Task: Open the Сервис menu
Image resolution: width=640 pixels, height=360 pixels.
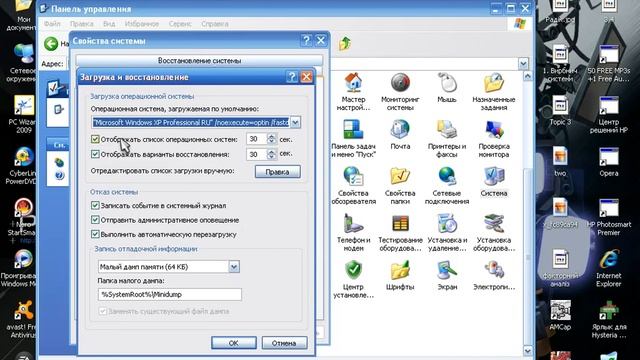Action: tap(180, 24)
